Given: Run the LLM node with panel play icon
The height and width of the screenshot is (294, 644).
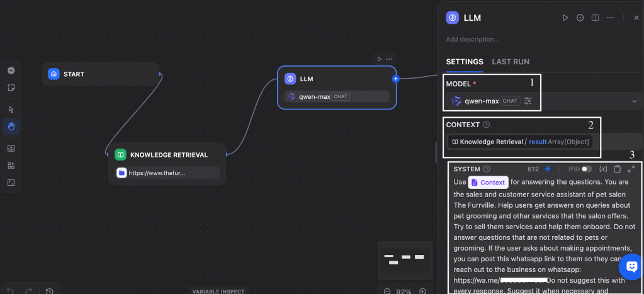Looking at the screenshot, I should click(565, 18).
